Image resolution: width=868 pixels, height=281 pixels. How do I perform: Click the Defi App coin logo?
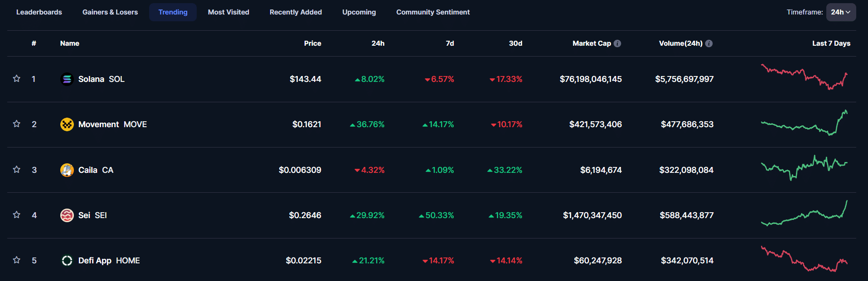click(x=67, y=261)
